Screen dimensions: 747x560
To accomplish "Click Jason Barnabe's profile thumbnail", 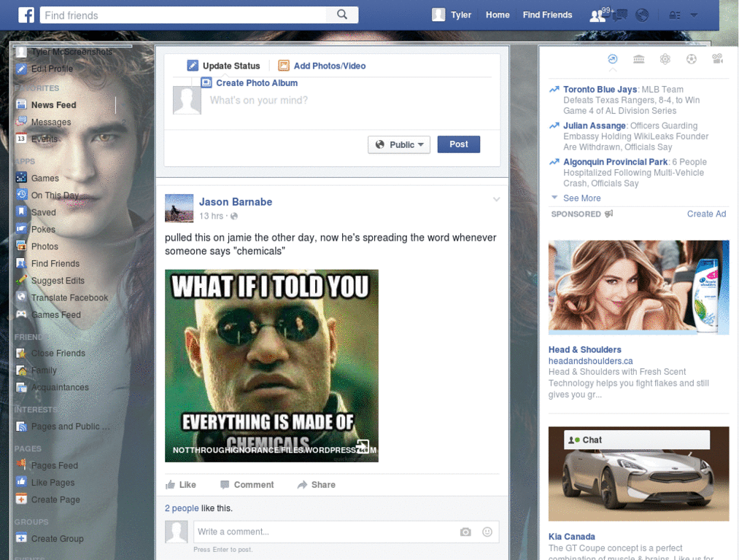I will (179, 208).
